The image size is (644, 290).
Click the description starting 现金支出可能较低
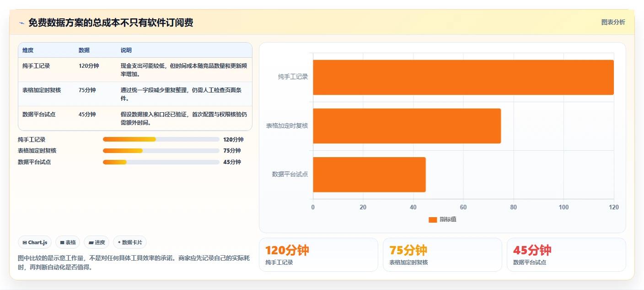pyautogui.click(x=184, y=70)
